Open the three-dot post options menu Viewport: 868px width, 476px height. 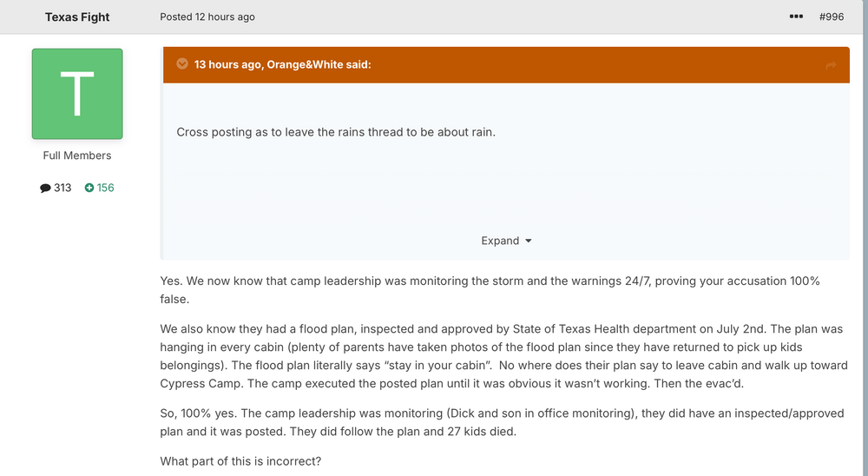[796, 17]
